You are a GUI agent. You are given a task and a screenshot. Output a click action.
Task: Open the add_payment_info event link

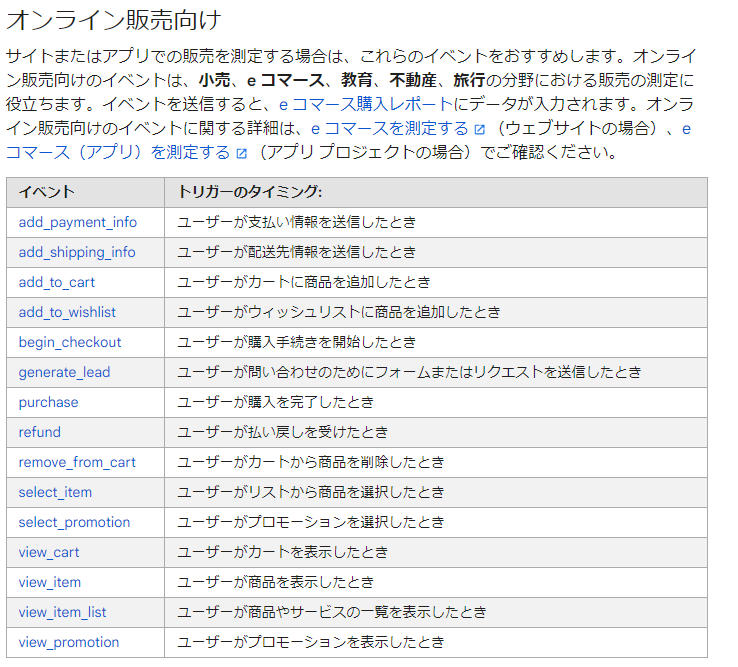click(x=78, y=222)
